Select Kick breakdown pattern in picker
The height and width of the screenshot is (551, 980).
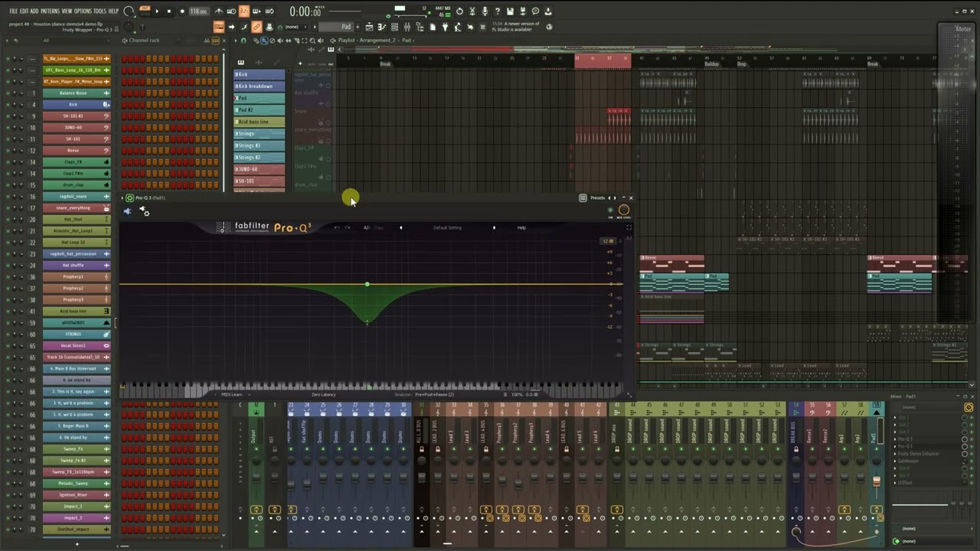260,86
